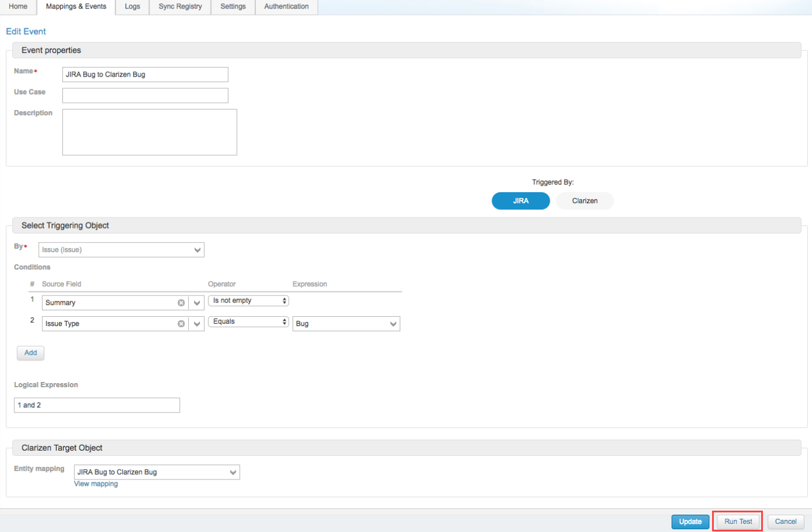Focus the event Name input field

point(146,74)
